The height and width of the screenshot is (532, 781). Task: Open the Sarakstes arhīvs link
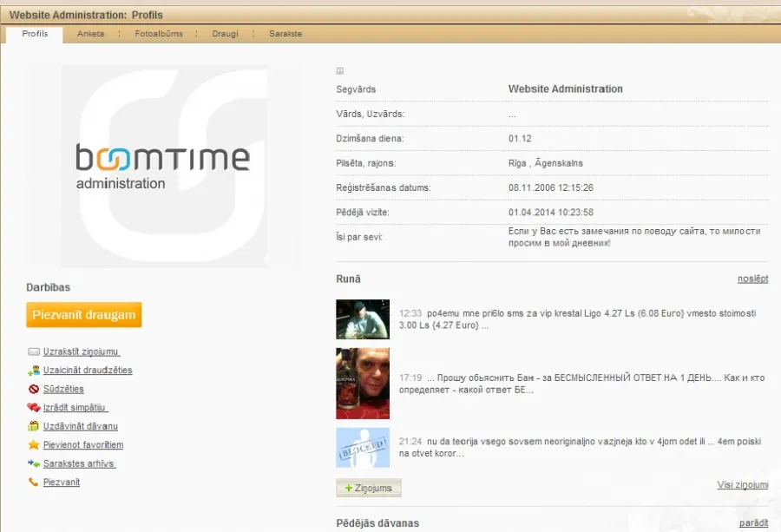(79, 463)
